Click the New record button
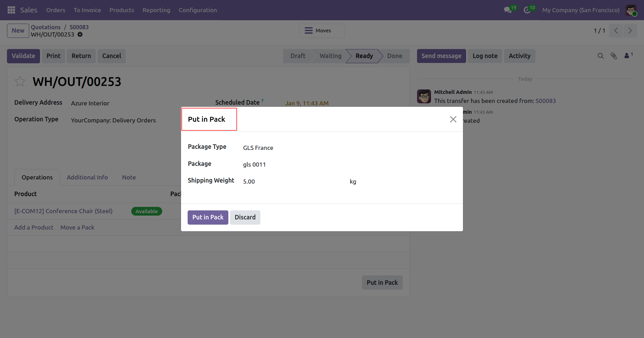The height and width of the screenshot is (338, 644). (18, 31)
